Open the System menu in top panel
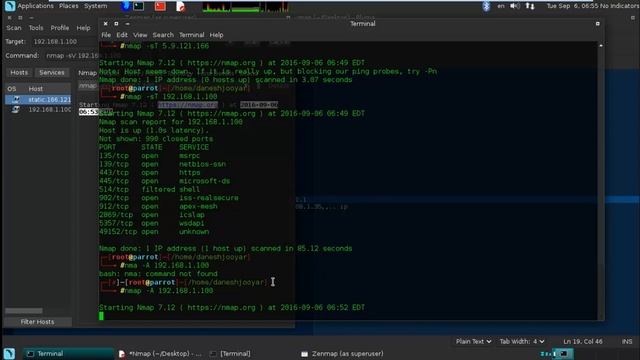This screenshot has width=640, height=360. click(96, 6)
